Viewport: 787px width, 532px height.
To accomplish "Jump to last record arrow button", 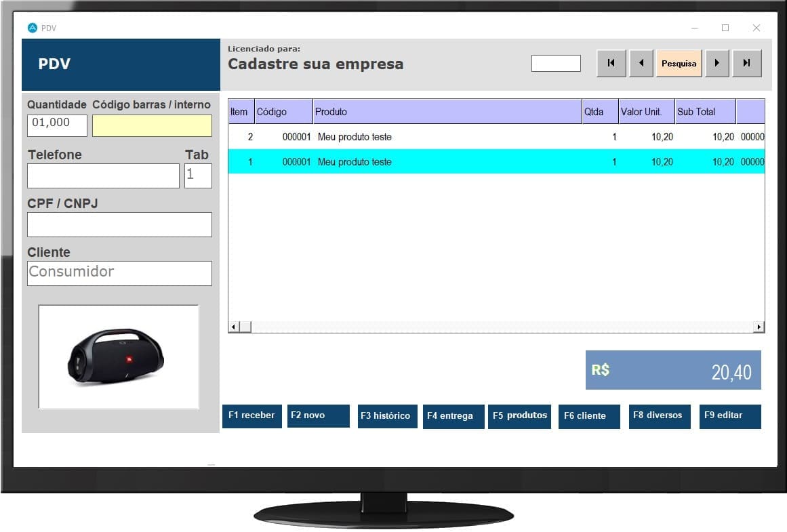I will (746, 63).
